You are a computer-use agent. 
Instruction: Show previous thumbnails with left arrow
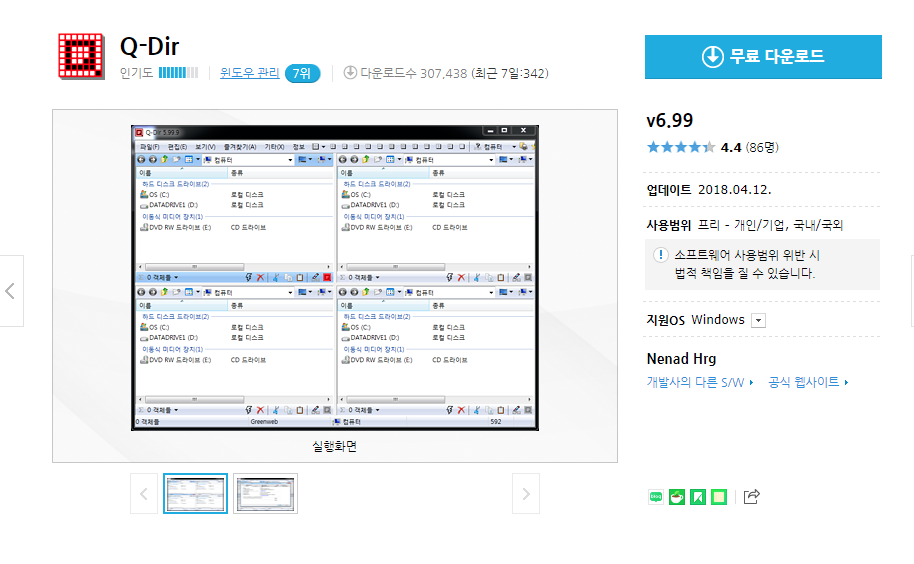point(144,494)
